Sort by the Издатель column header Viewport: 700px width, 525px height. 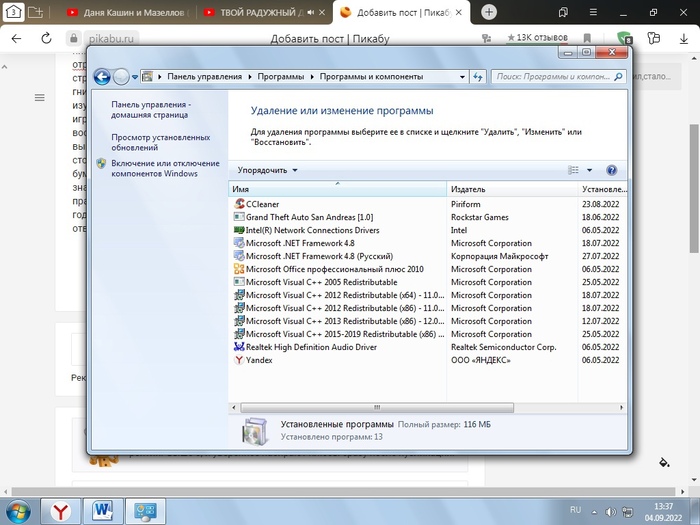pos(512,189)
